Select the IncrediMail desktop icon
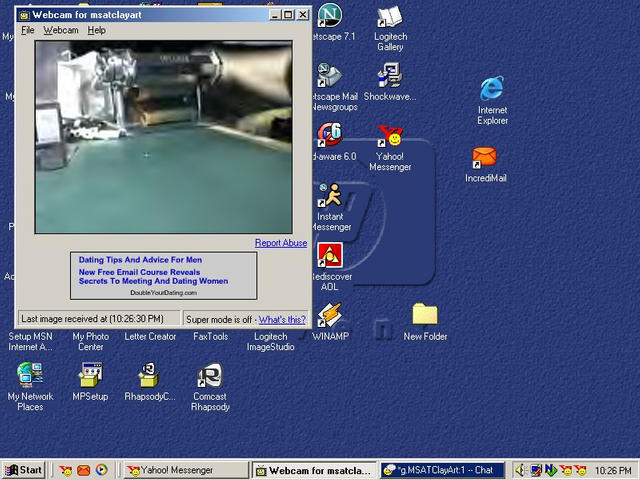The height and width of the screenshot is (480, 640). [x=484, y=158]
